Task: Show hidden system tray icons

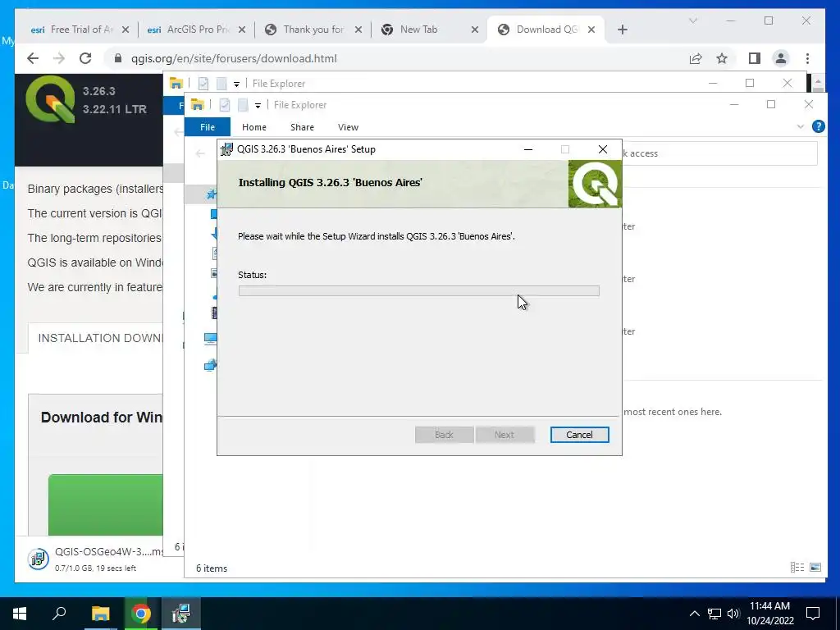Action: click(694, 614)
